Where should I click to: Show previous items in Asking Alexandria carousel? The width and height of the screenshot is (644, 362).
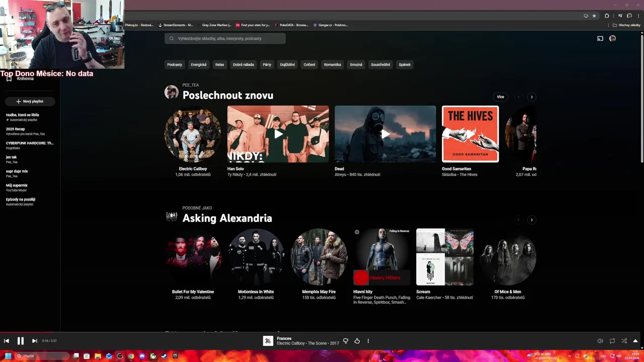(519, 220)
